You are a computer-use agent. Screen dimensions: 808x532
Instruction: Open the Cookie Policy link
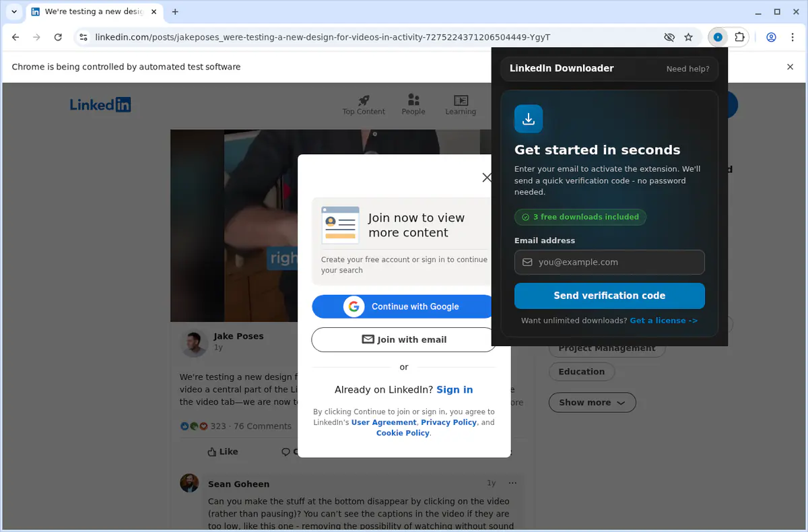click(403, 433)
